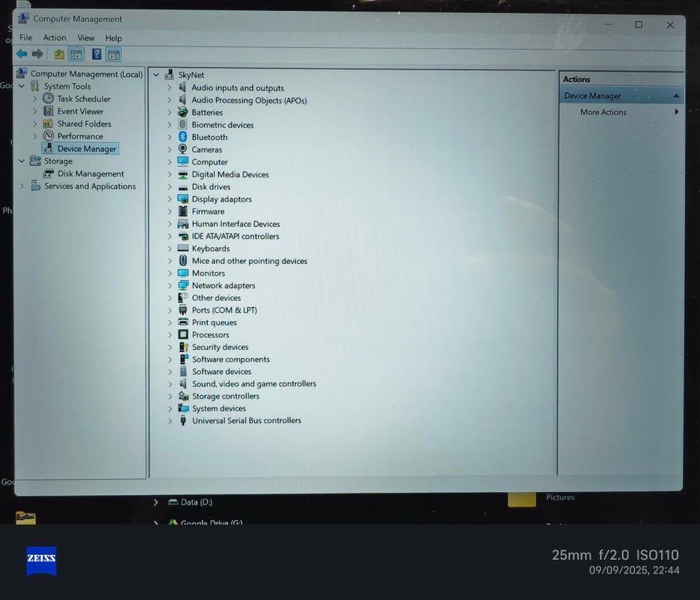
Task: Collapse the Storage tree node
Action: (21, 160)
